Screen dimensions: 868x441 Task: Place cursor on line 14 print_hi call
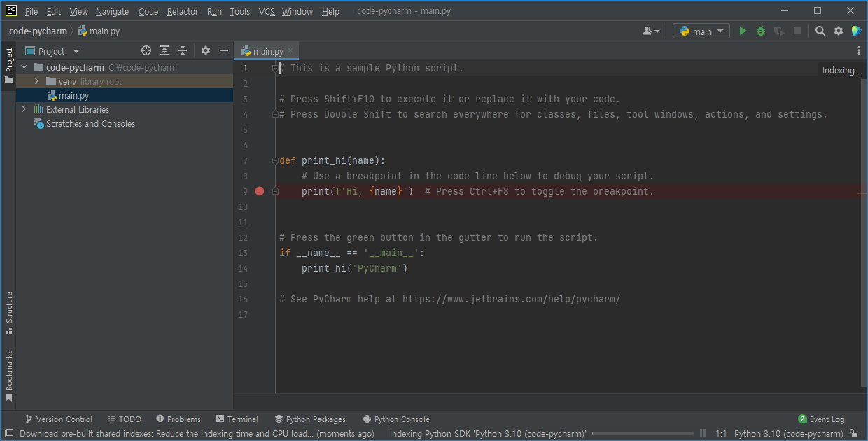tap(354, 268)
